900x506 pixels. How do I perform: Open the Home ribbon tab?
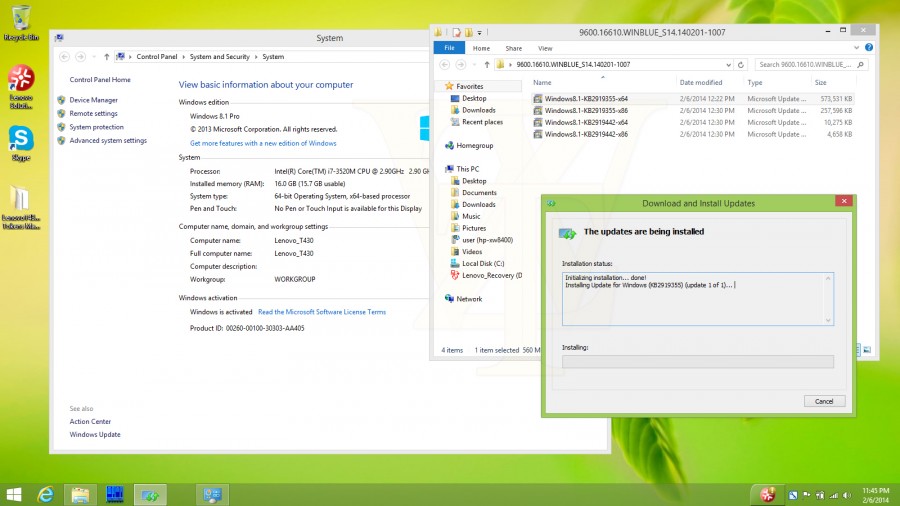pos(481,48)
